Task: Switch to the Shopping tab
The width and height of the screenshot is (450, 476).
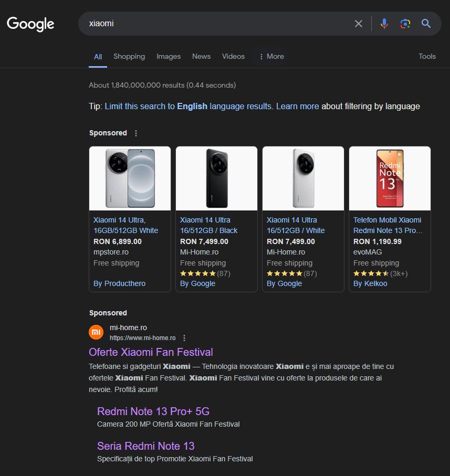Action: point(129,56)
